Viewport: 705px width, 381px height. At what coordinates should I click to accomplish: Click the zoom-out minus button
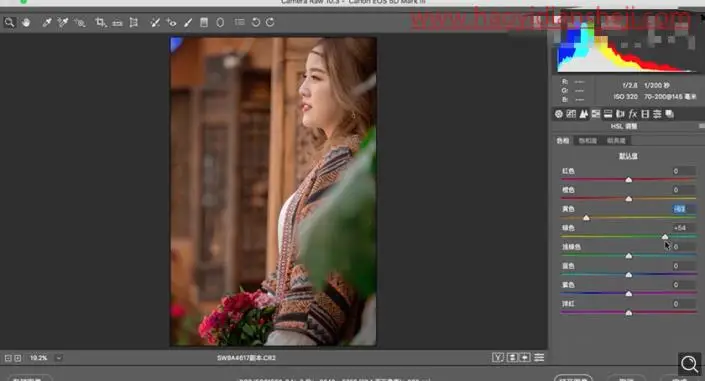pos(8,358)
